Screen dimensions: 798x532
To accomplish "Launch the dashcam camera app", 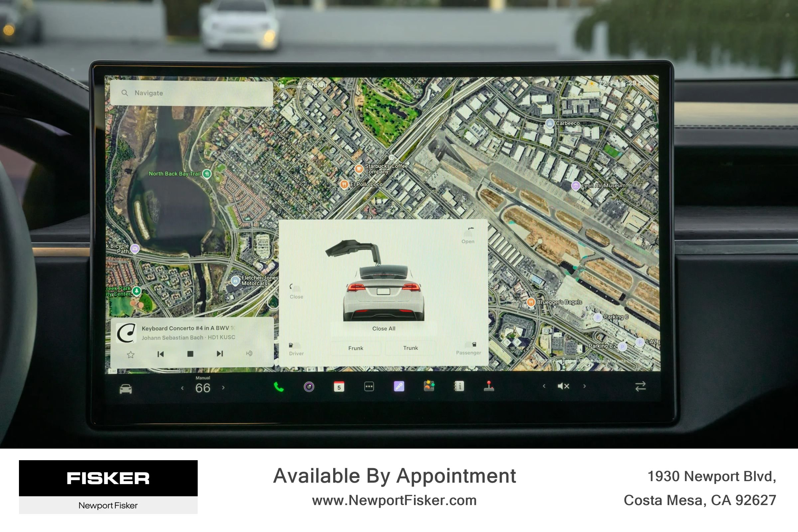I will point(309,387).
